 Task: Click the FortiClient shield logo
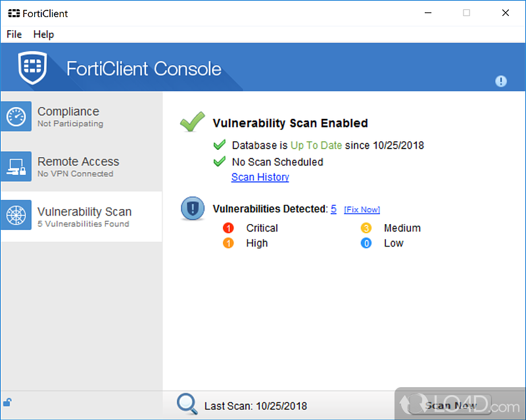[x=32, y=68]
